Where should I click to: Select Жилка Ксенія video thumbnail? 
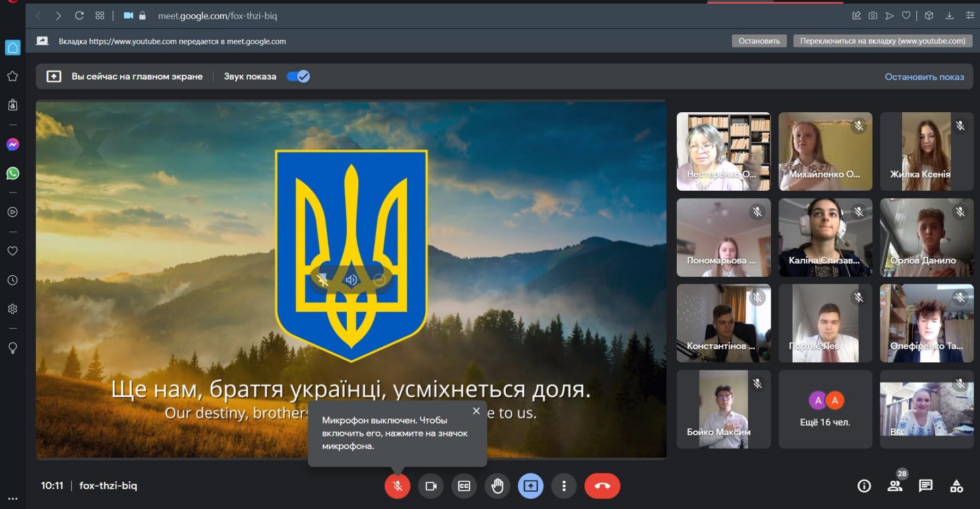pos(926,152)
